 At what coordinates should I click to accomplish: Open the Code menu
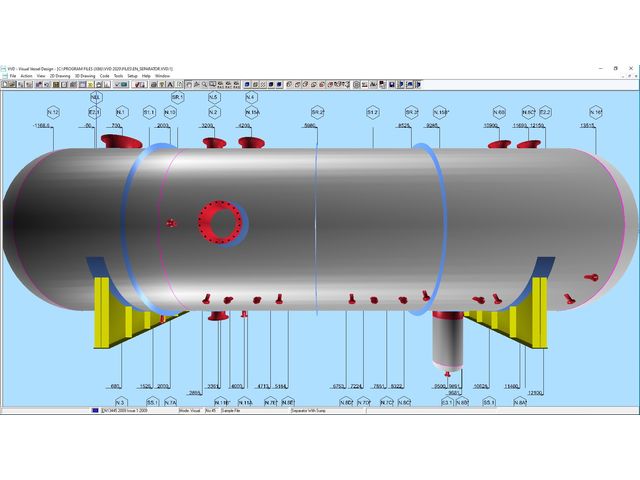[104, 75]
